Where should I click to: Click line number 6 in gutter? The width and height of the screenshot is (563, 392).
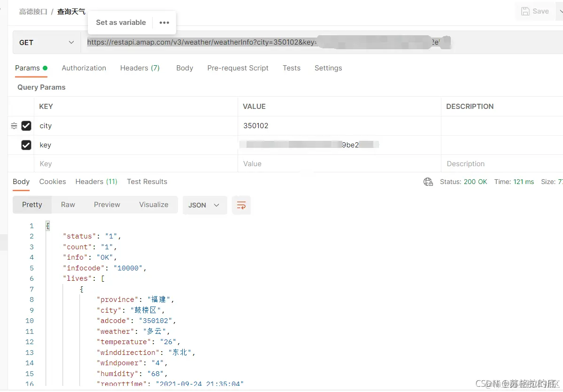pos(31,278)
